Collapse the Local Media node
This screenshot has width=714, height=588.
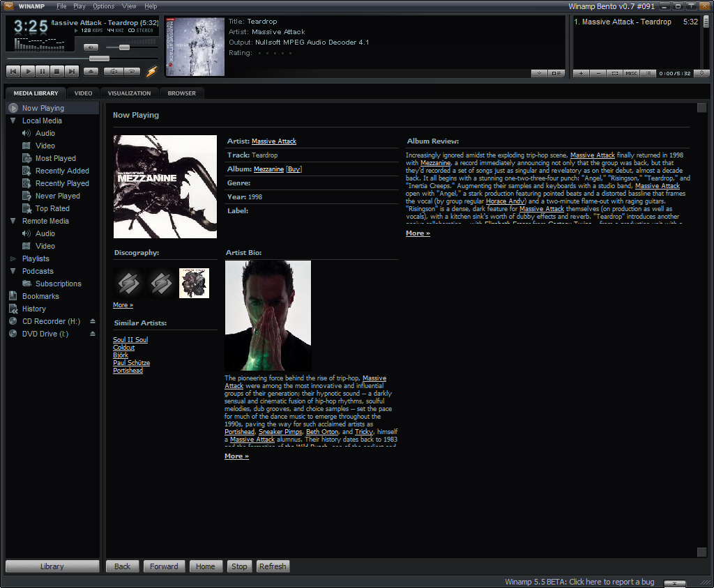click(13, 121)
